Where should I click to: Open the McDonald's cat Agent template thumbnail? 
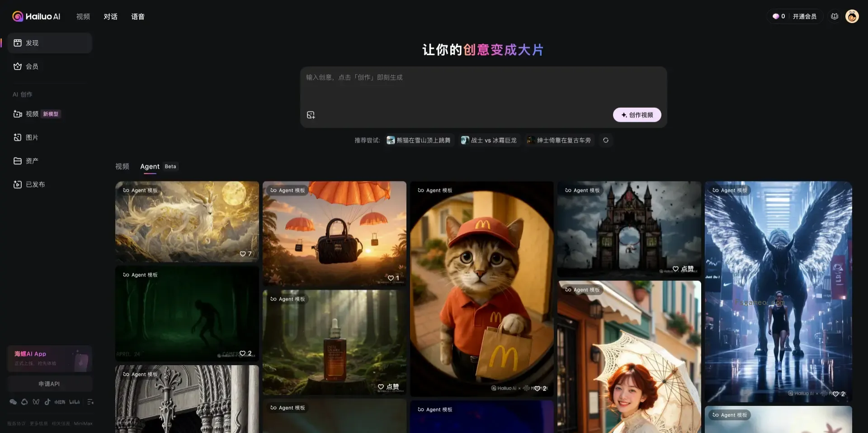tap(482, 289)
